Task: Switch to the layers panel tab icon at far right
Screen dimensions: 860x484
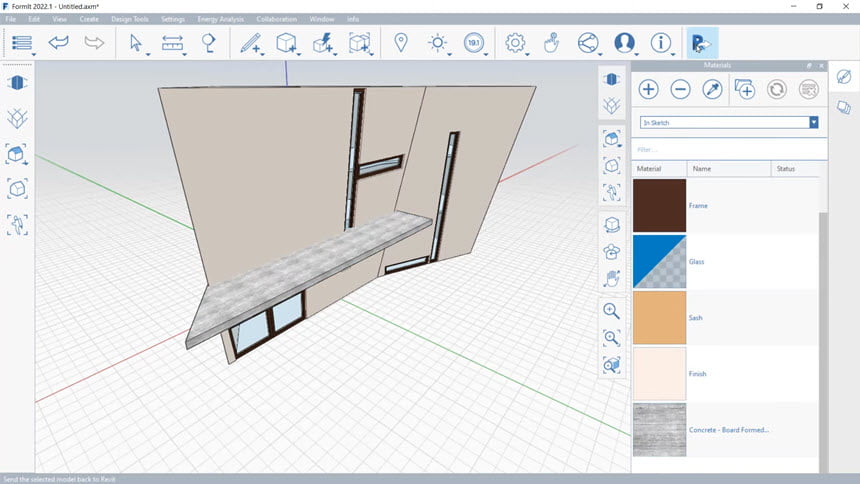Action: [x=844, y=106]
